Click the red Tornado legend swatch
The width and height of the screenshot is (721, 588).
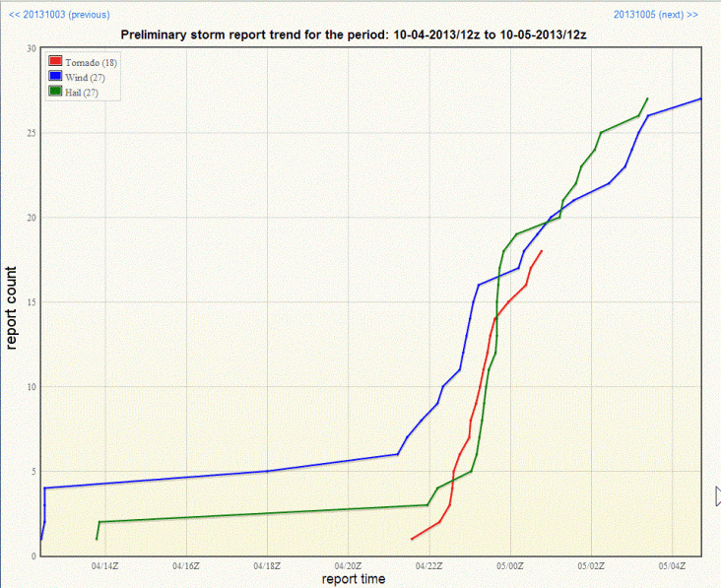pos(55,61)
